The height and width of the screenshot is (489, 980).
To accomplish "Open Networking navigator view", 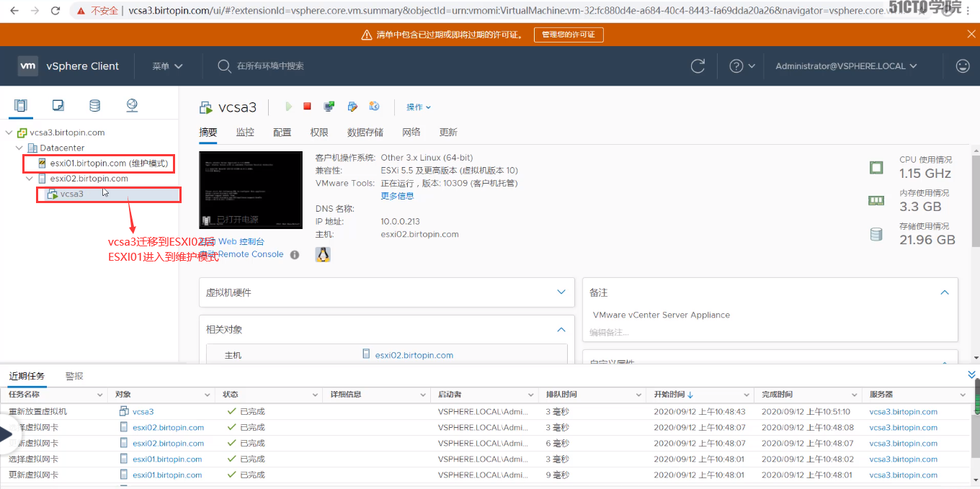I will pos(132,106).
